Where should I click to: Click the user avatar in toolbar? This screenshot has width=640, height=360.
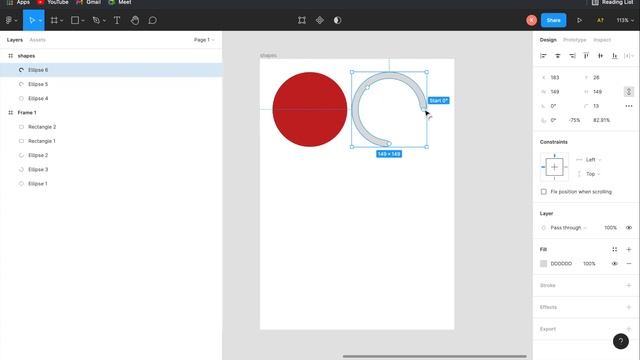(531, 20)
